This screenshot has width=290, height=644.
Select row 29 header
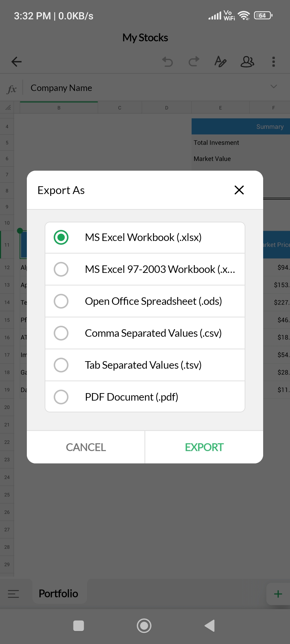(7, 564)
